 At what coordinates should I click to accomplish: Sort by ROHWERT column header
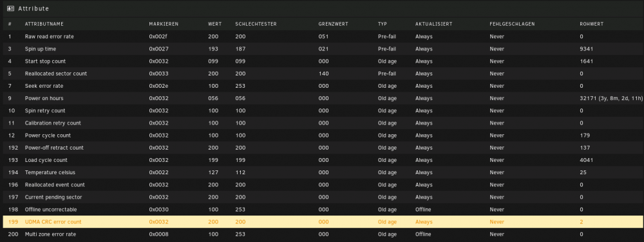click(591, 25)
